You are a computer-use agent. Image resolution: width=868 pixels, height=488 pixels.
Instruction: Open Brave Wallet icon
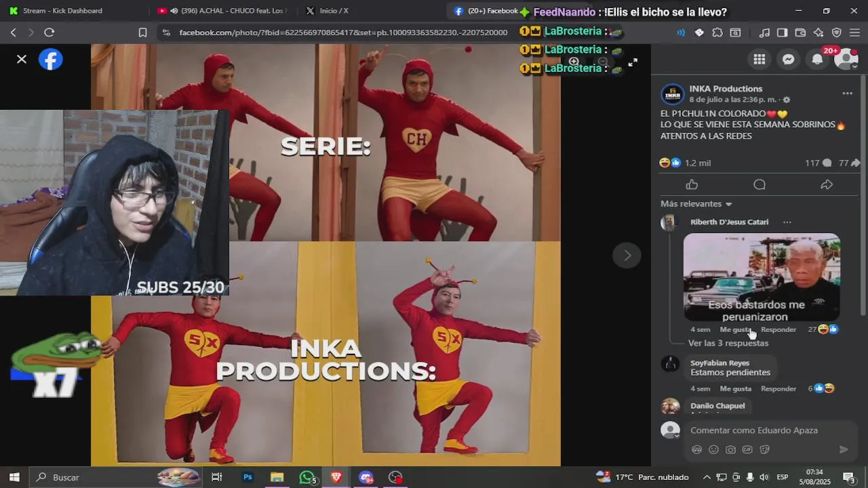tap(800, 33)
